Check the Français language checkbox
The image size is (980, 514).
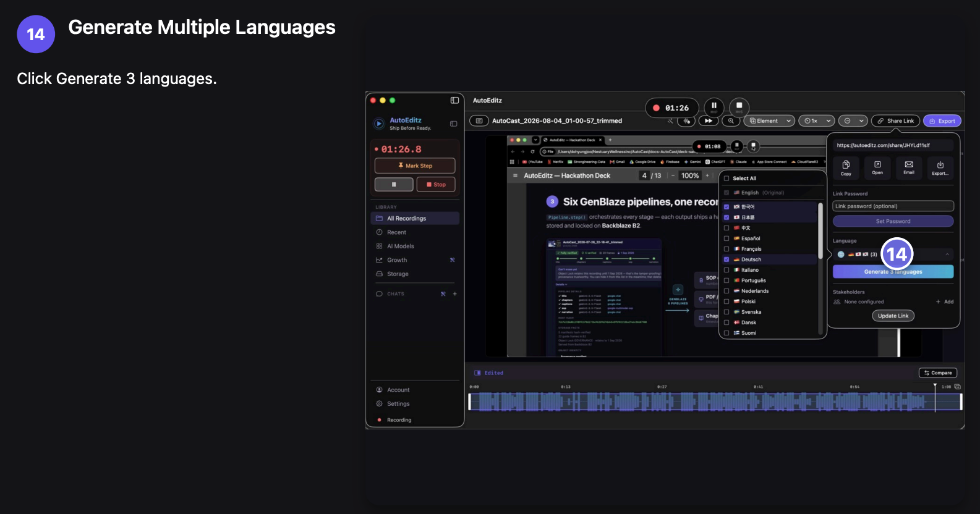[726, 249]
